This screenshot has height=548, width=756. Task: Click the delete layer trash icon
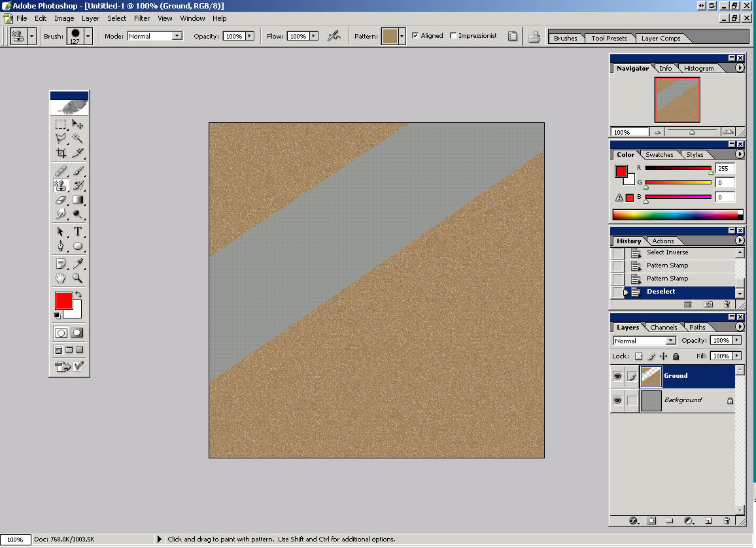[727, 521]
